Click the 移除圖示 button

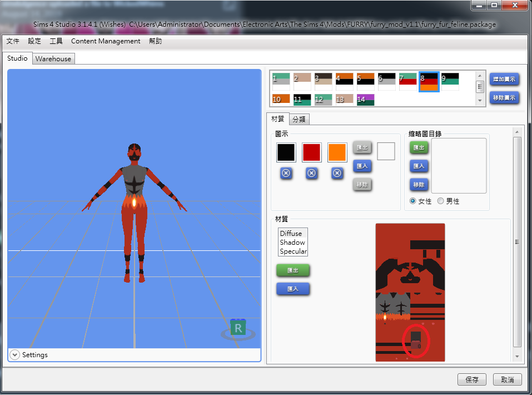(x=504, y=98)
